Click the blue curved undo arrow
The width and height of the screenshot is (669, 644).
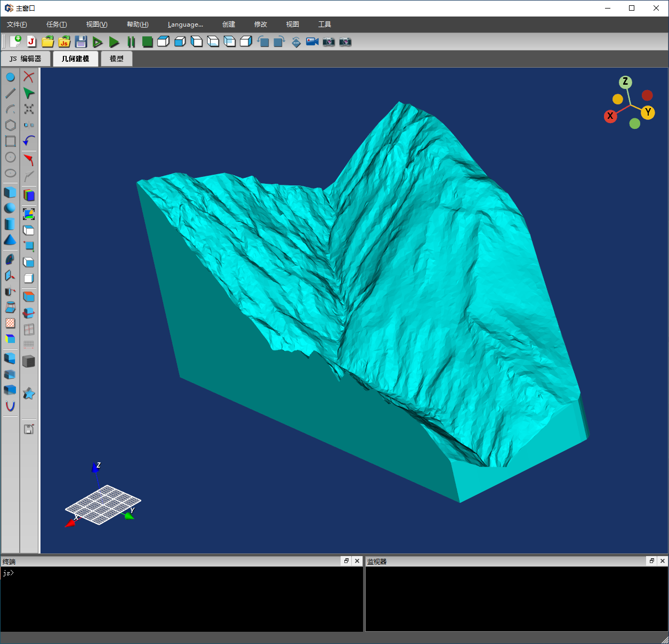(29, 141)
